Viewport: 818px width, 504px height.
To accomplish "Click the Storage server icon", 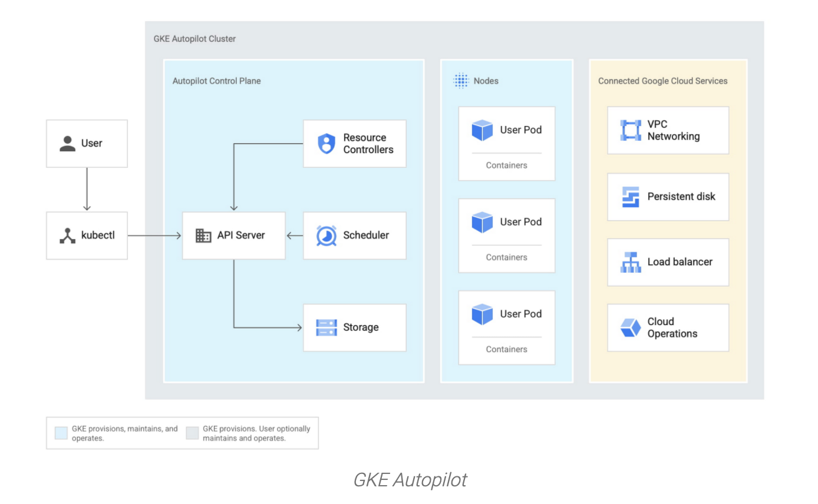I will click(326, 327).
